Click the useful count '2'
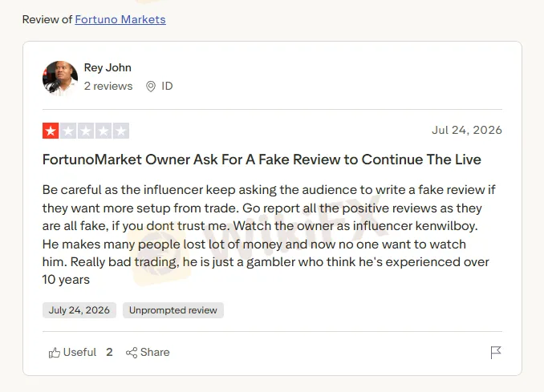This screenshot has height=392, width=544. [109, 352]
